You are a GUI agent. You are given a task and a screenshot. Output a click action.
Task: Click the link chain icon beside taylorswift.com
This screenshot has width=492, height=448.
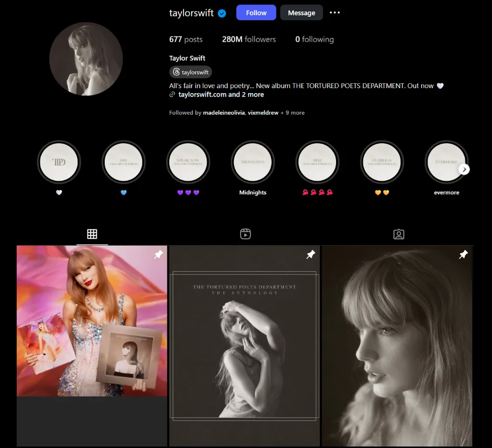pos(172,95)
